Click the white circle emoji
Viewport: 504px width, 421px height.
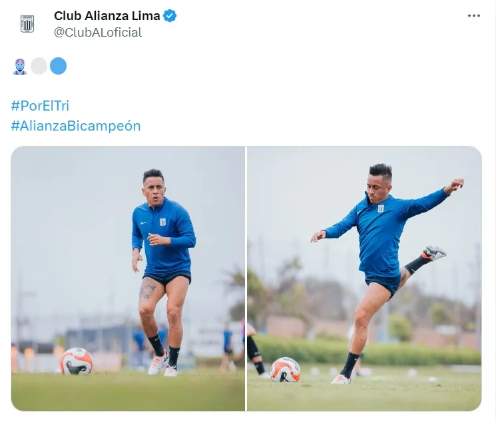[x=39, y=66]
